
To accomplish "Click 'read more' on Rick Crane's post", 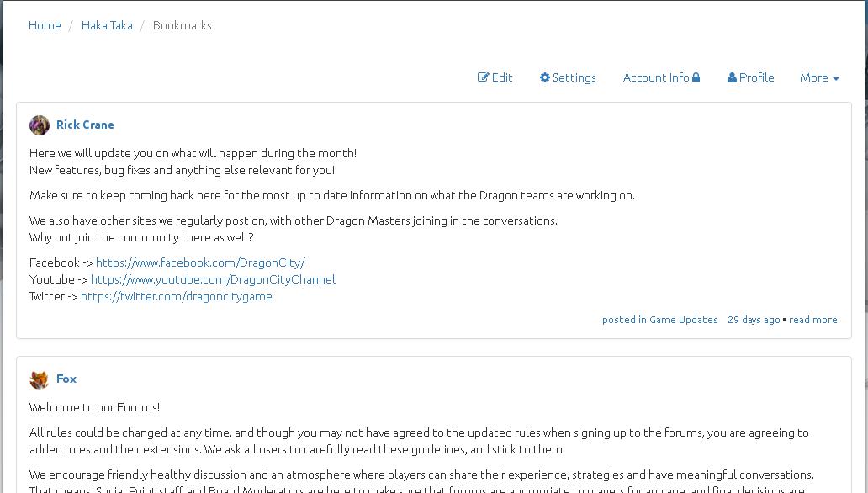I will click(x=813, y=320).
